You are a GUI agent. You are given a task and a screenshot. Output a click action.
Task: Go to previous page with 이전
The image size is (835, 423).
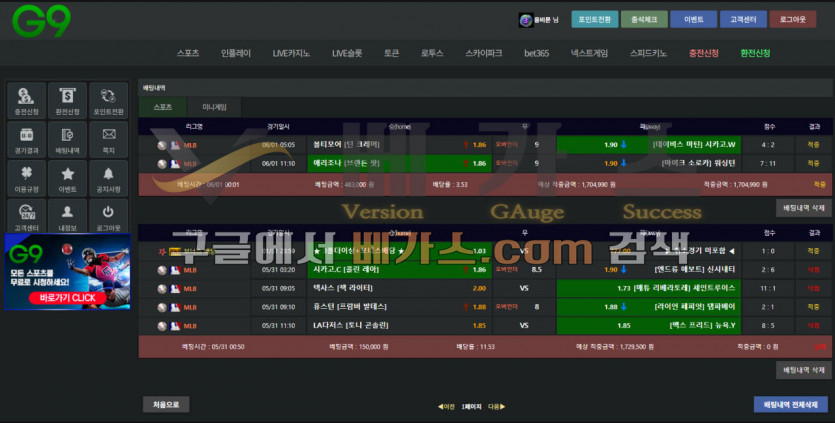coord(446,406)
